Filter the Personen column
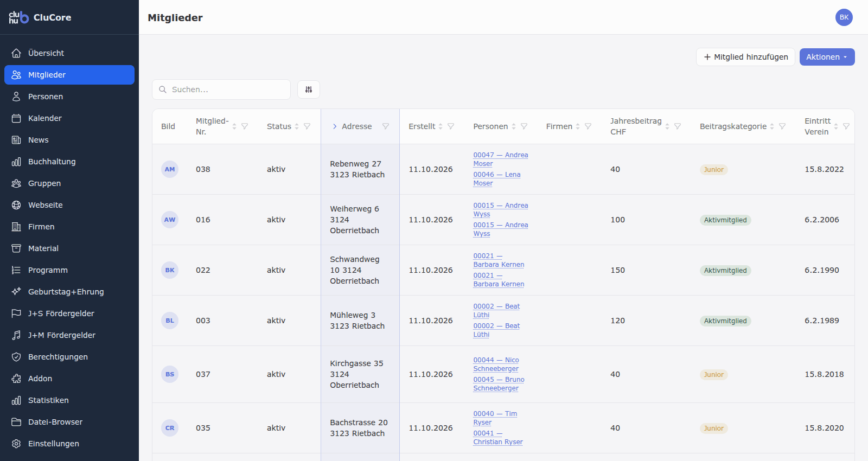Viewport: 868px width, 461px height. click(524, 126)
